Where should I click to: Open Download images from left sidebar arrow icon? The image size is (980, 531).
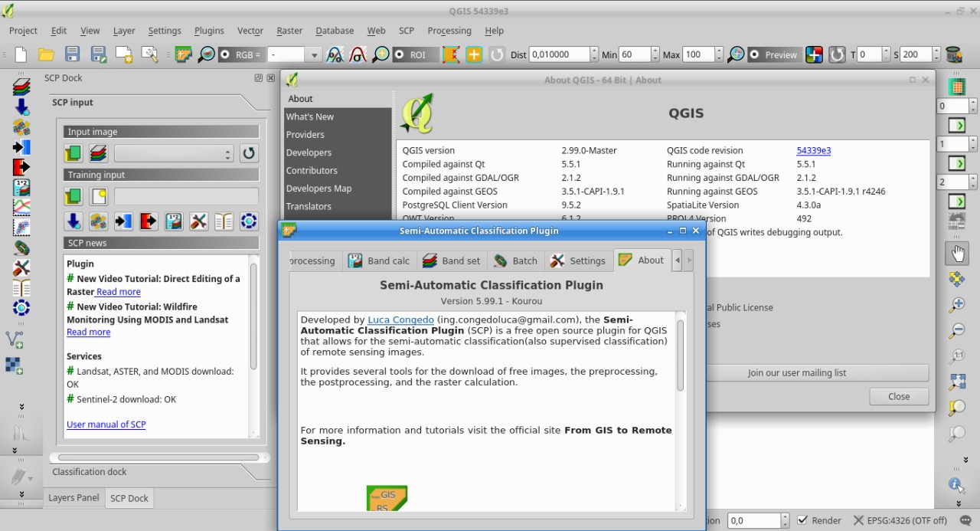21,107
